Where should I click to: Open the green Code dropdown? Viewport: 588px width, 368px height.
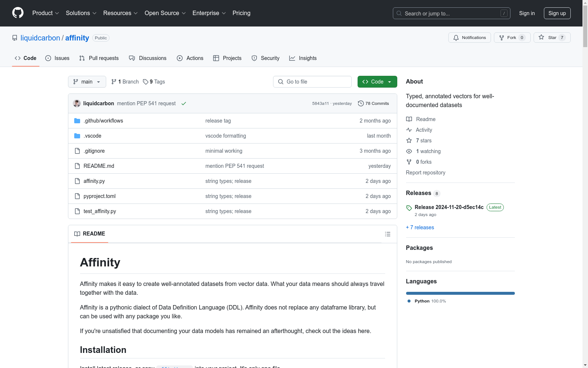[x=377, y=82]
